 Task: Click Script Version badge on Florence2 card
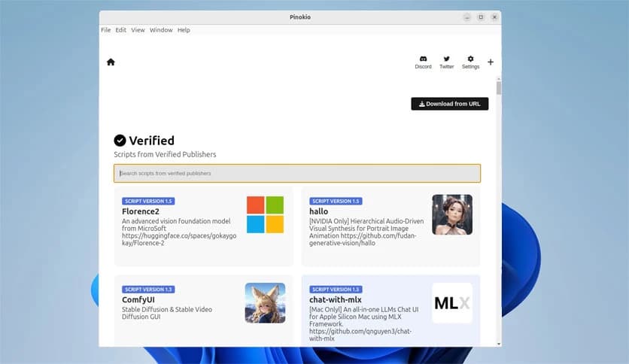point(148,202)
